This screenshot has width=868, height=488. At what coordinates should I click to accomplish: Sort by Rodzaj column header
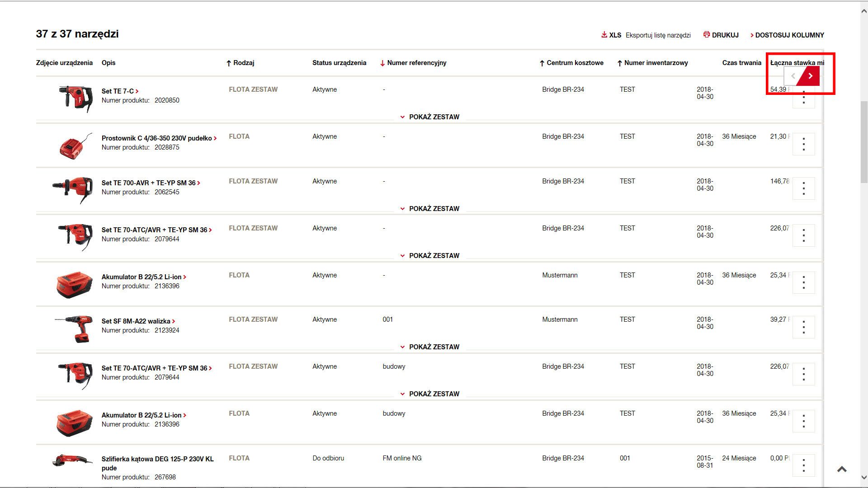pos(243,63)
